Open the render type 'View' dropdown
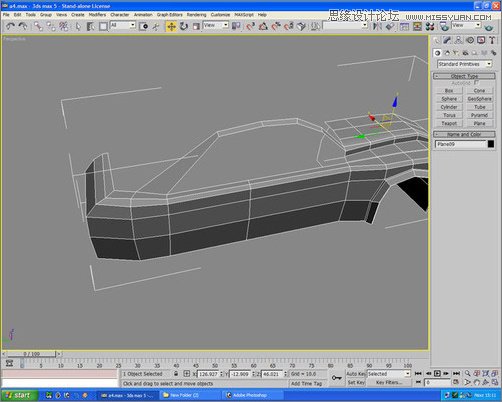Image resolution: width=502 pixels, height=402 pixels. pyautogui.click(x=466, y=25)
